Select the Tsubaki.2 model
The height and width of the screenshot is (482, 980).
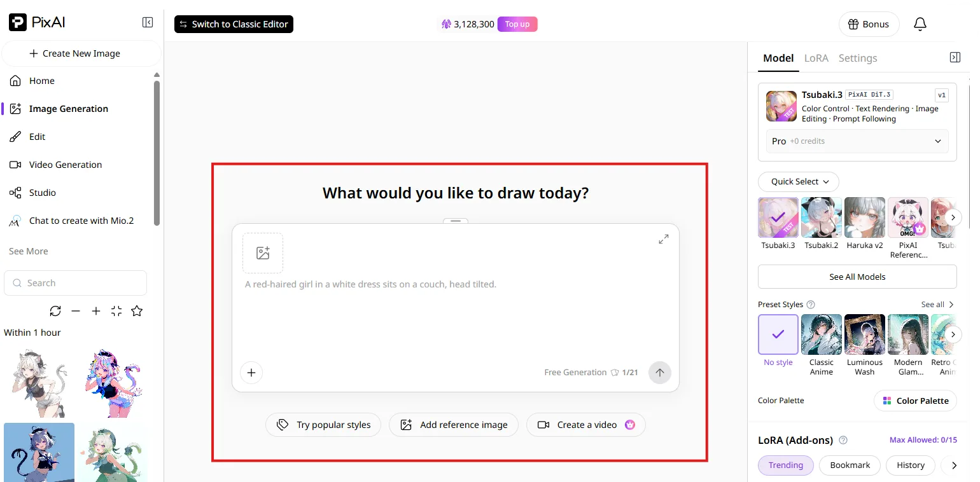[822, 217]
